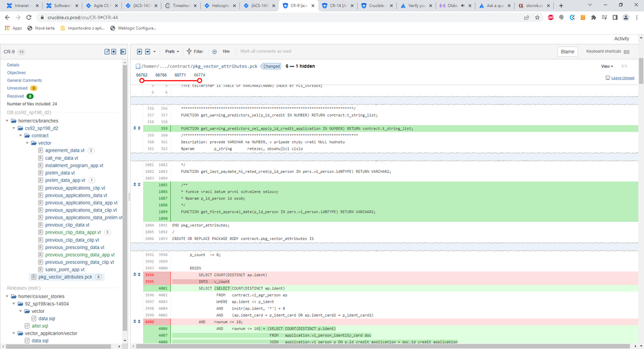The height and width of the screenshot is (349, 644).
Task: Click Mark all comments as read
Action: click(x=266, y=52)
